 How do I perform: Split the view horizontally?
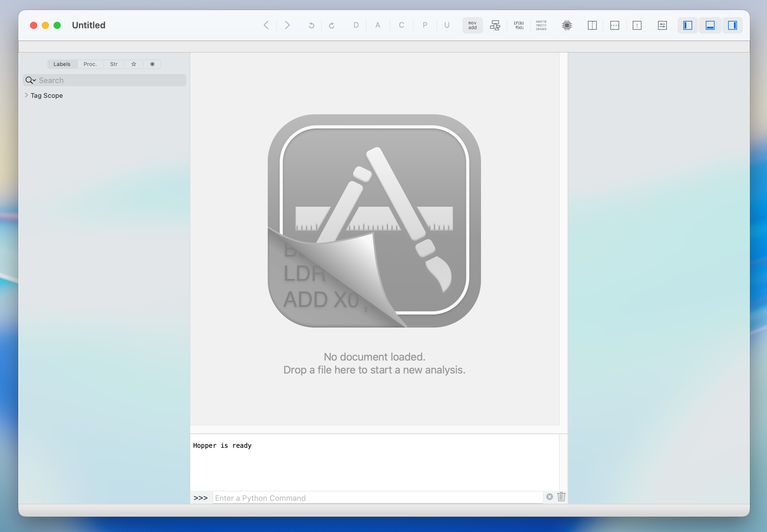[614, 25]
